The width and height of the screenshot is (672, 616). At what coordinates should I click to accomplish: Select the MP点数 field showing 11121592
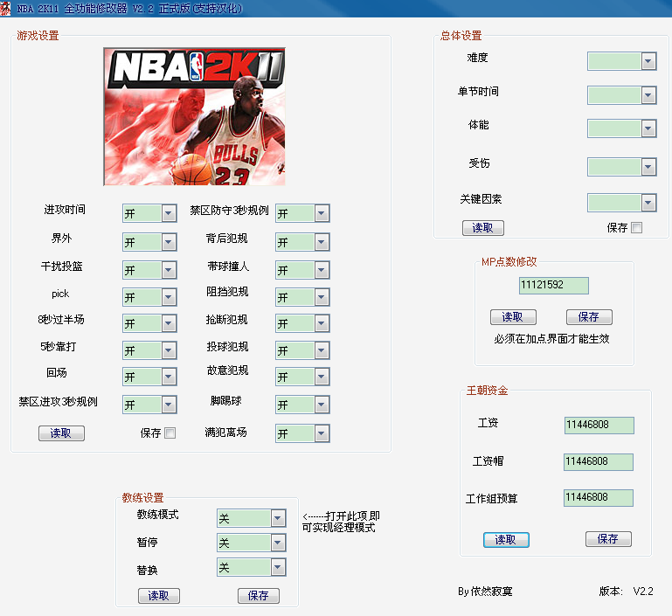pos(553,286)
